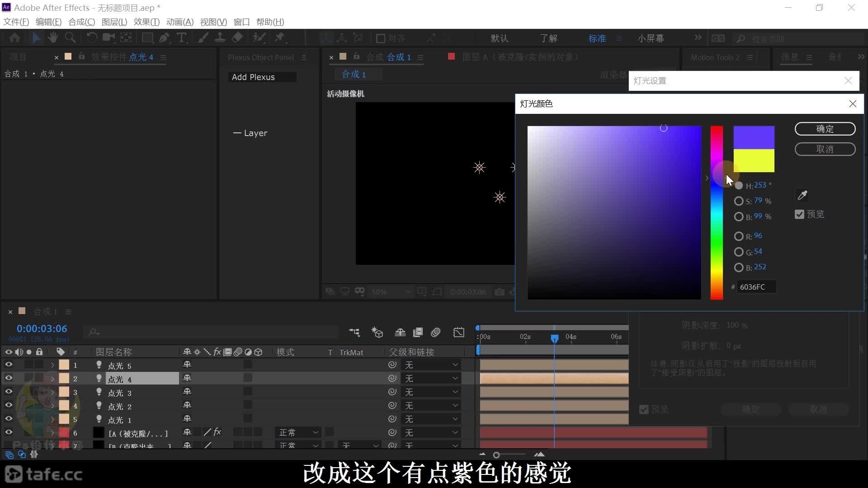This screenshot has height=488, width=868.
Task: Select the Puppet Pin tool
Action: pos(280,38)
